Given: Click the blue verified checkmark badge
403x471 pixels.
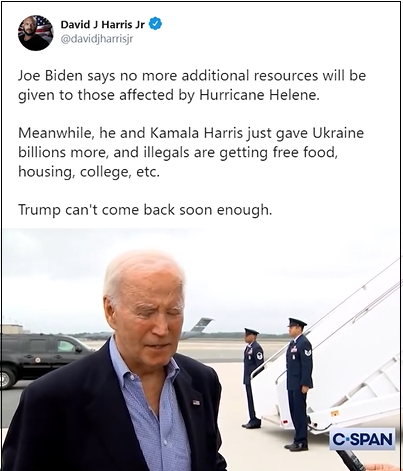Looking at the screenshot, I should (x=155, y=24).
